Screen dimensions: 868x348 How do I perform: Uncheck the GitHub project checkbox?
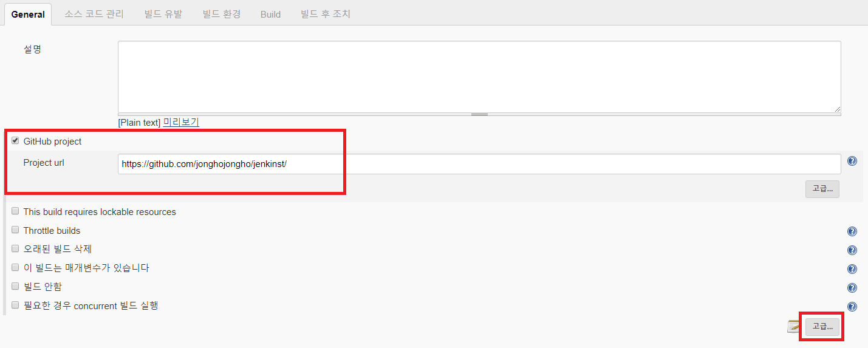click(15, 140)
